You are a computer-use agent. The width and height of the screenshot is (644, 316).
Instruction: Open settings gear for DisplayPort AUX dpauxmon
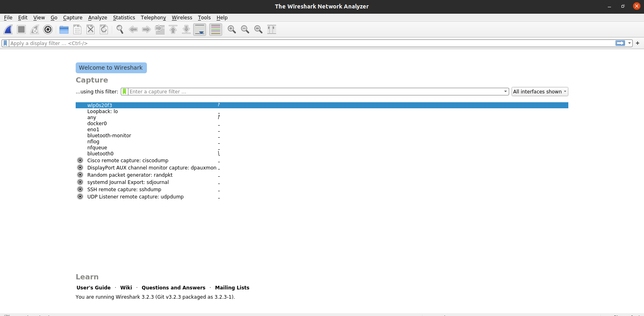point(80,167)
